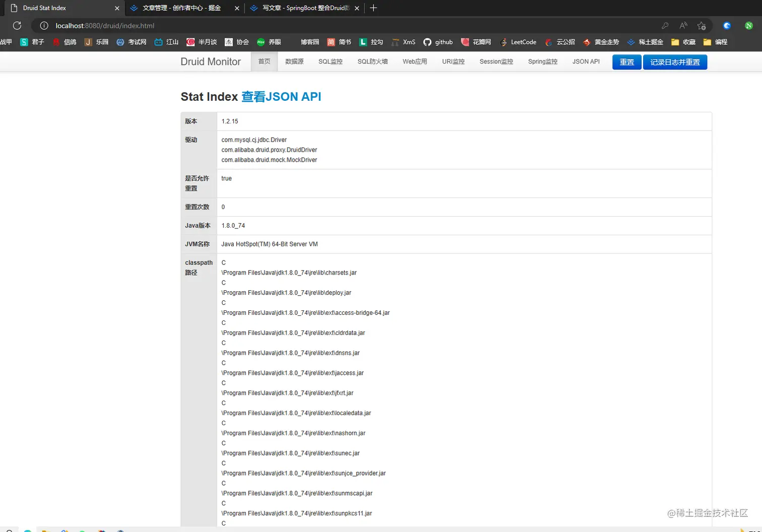Open the SQL防火墙 page
This screenshot has height=532, width=762.
tap(372, 61)
